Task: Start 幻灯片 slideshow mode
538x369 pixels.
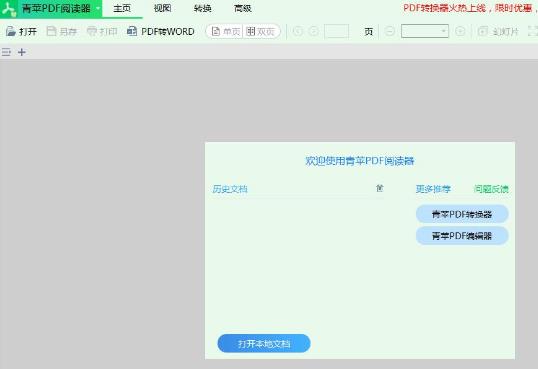Action: point(498,32)
